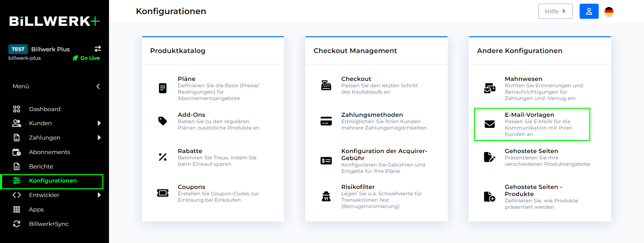The height and width of the screenshot is (243, 644).
Task: Click the Billwerk Plus account name
Action: (50, 49)
